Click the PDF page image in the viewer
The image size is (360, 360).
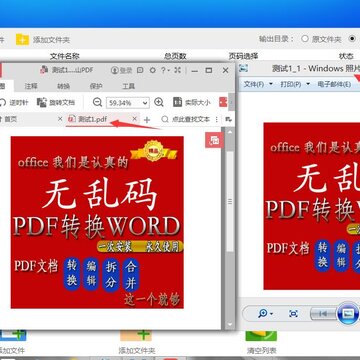pos(97,222)
